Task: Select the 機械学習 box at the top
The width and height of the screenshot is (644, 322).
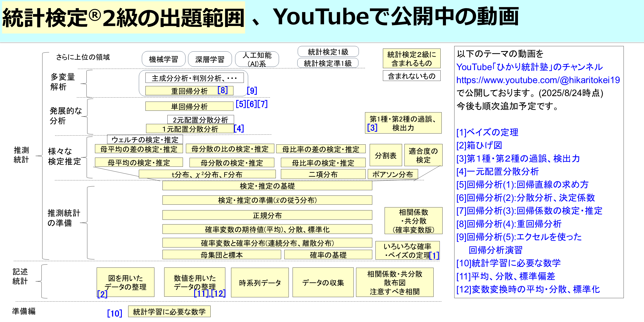Action: pyautogui.click(x=164, y=59)
